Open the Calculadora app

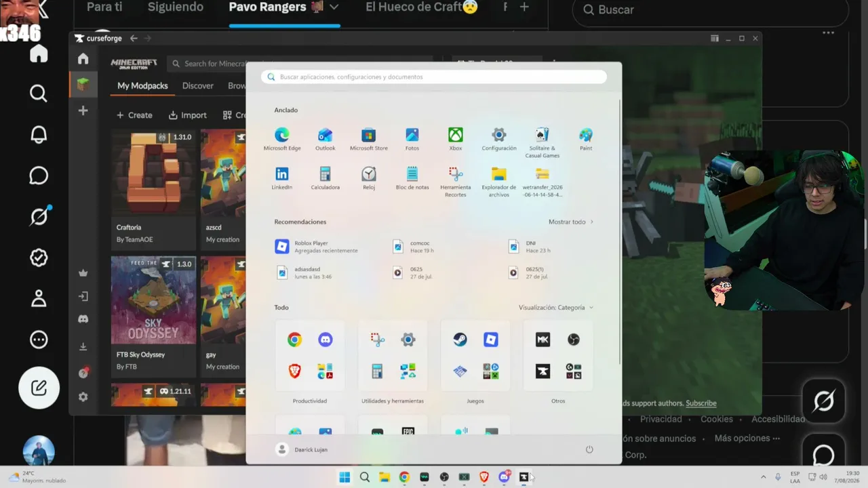click(x=325, y=178)
